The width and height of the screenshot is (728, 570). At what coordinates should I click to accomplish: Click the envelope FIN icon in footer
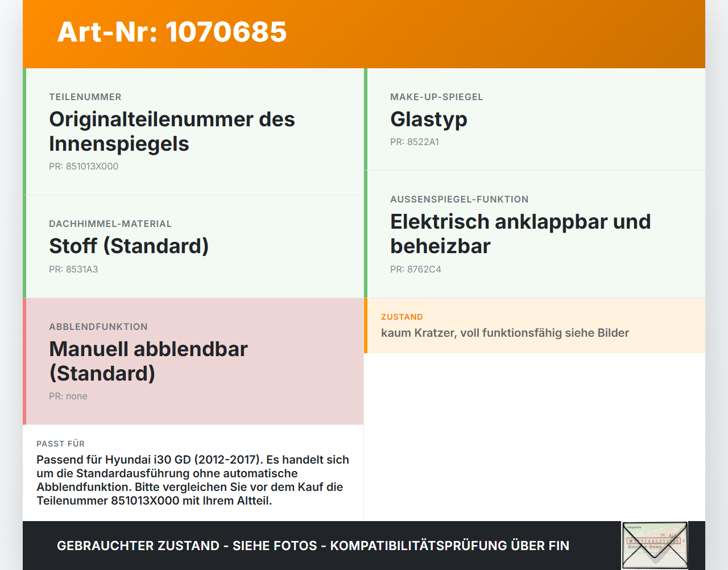(x=655, y=546)
